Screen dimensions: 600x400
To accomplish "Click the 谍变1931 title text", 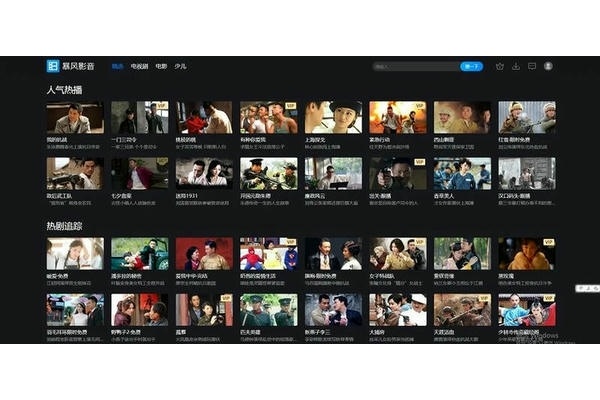I will click(x=187, y=196).
